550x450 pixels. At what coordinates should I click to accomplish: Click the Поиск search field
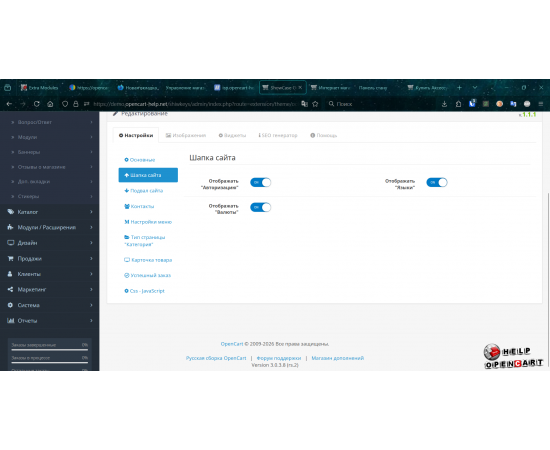pyautogui.click(x=380, y=104)
